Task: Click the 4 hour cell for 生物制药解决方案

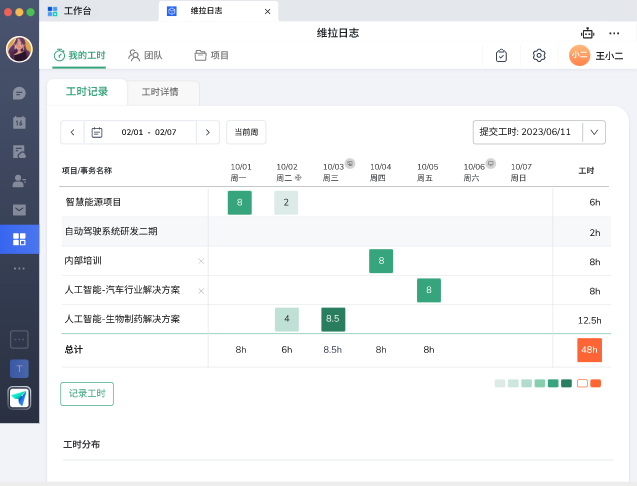Action: coord(287,319)
